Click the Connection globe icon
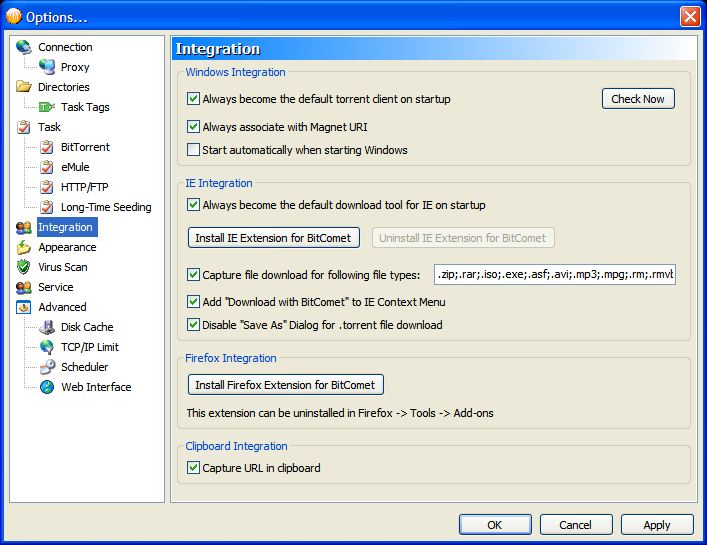707x545 pixels. [23, 47]
